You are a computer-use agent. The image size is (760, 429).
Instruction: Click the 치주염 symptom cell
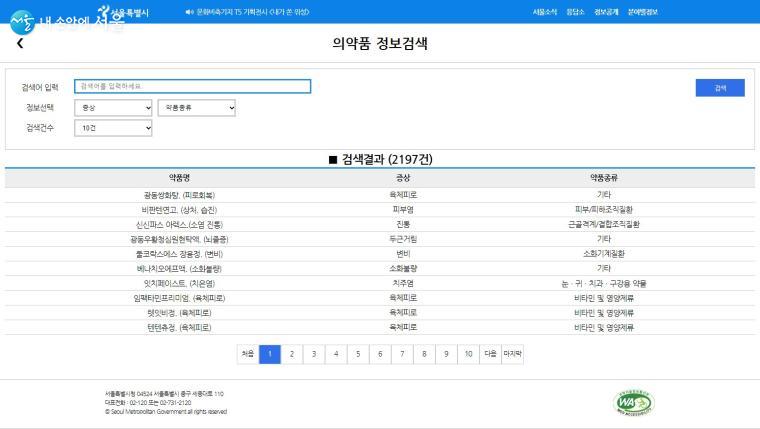point(403,283)
